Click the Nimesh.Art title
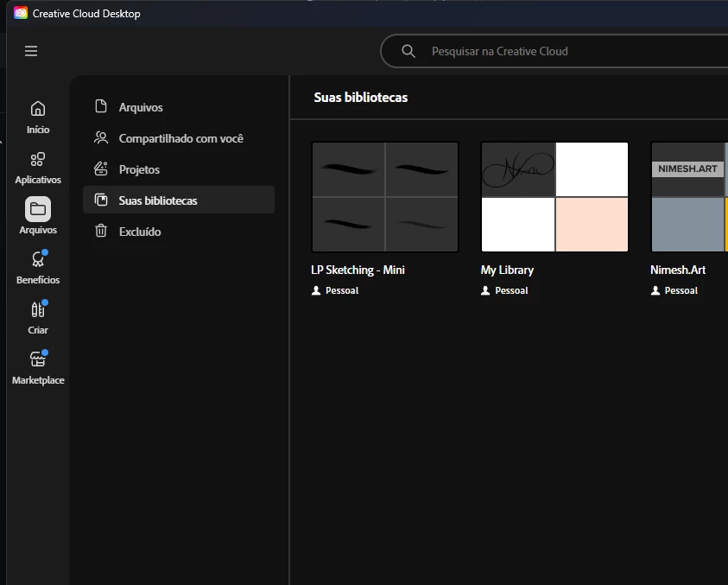Image resolution: width=728 pixels, height=585 pixels. point(678,270)
